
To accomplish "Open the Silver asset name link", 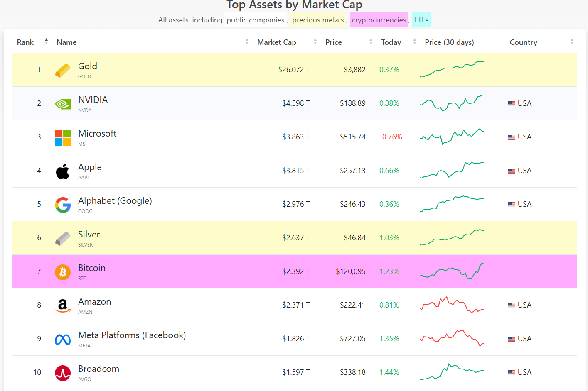I will point(89,235).
